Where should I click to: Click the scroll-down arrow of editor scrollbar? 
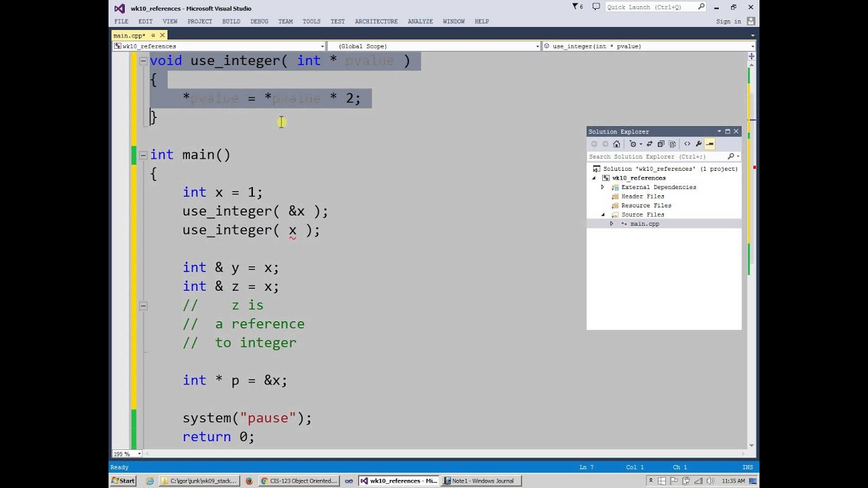pos(752,445)
